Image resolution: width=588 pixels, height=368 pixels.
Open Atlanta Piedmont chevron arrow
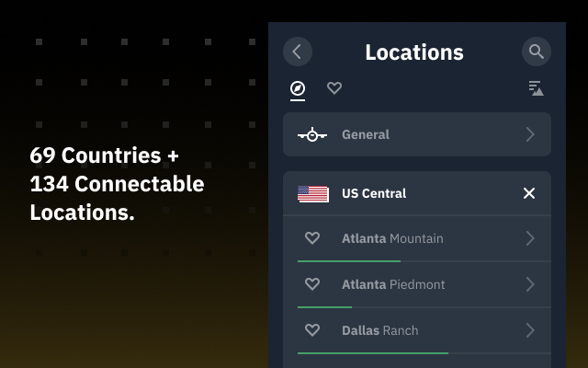tap(529, 284)
